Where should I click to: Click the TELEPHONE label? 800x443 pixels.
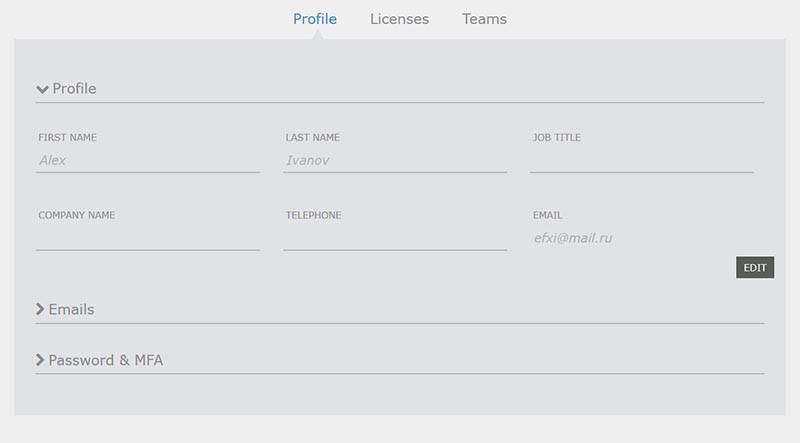click(313, 215)
